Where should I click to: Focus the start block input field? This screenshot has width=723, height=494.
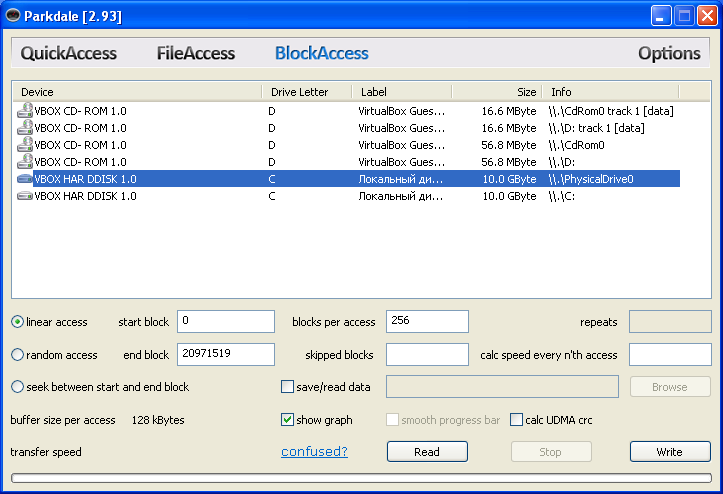tap(226, 321)
